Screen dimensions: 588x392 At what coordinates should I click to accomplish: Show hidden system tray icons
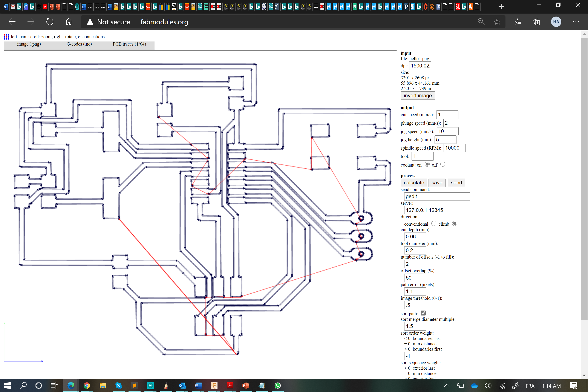point(447,386)
